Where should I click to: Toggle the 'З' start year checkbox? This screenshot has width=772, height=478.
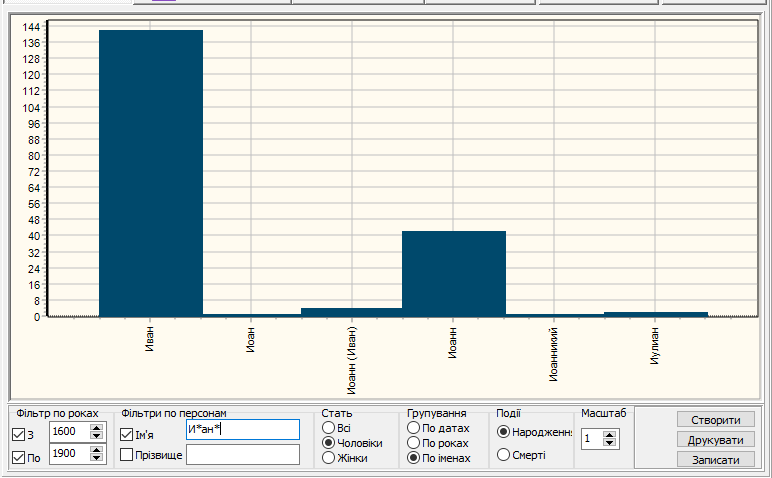(x=19, y=434)
